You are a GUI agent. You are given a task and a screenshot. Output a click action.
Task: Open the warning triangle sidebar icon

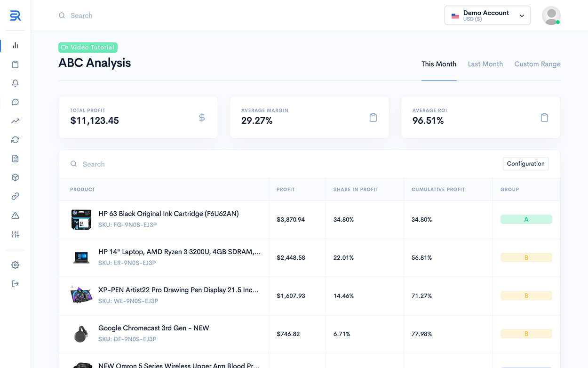pyautogui.click(x=16, y=216)
